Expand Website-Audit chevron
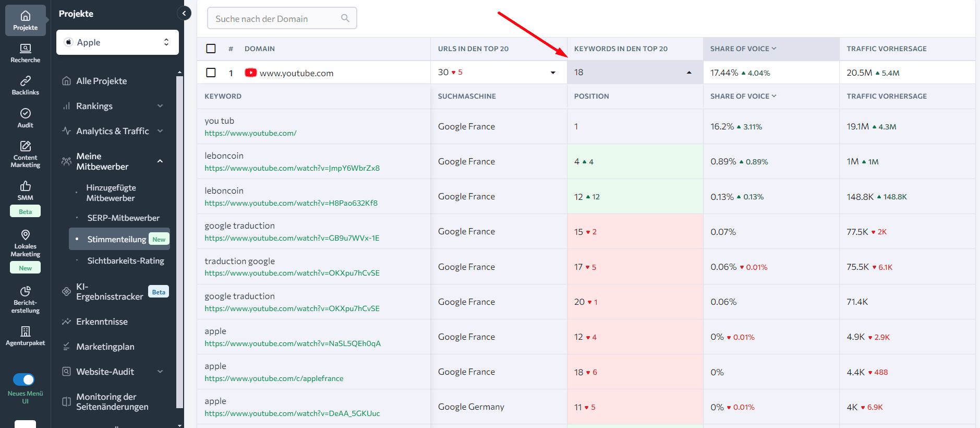The width and height of the screenshot is (980, 428). pyautogui.click(x=160, y=372)
